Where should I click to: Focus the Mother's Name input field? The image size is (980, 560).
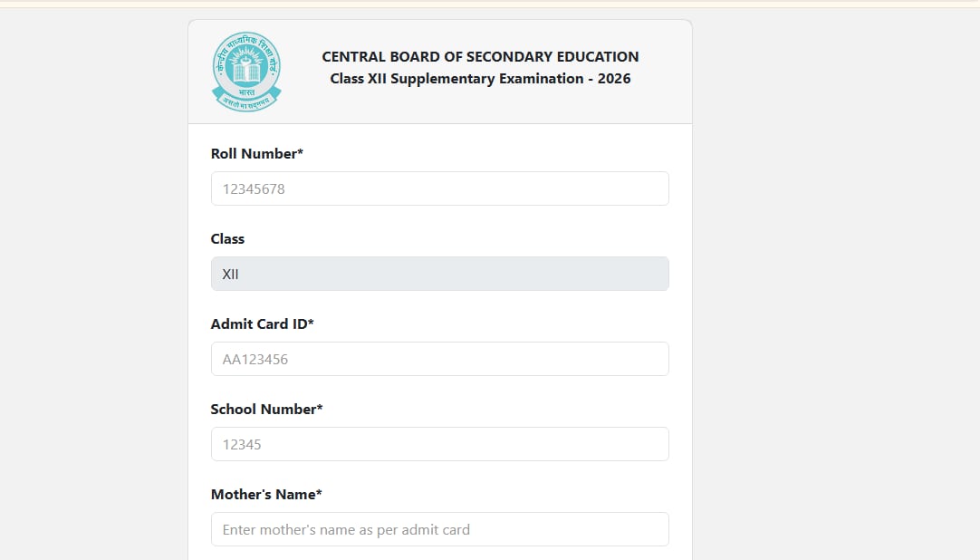pos(440,529)
